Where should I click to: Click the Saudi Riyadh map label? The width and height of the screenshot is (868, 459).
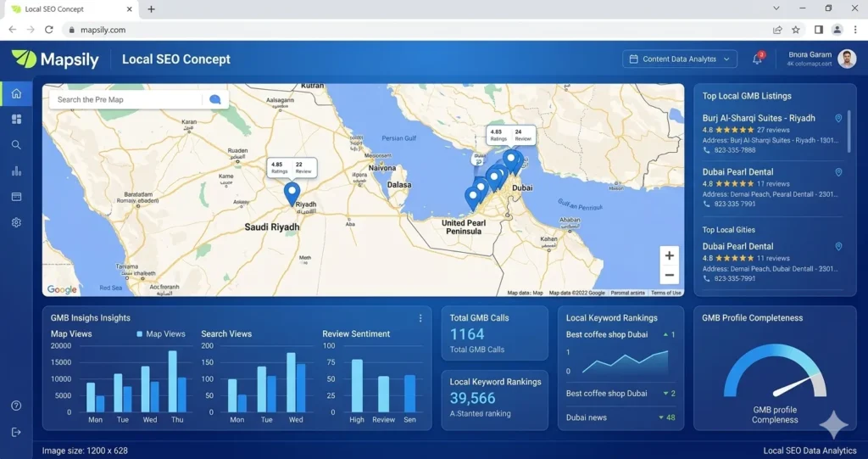point(272,227)
